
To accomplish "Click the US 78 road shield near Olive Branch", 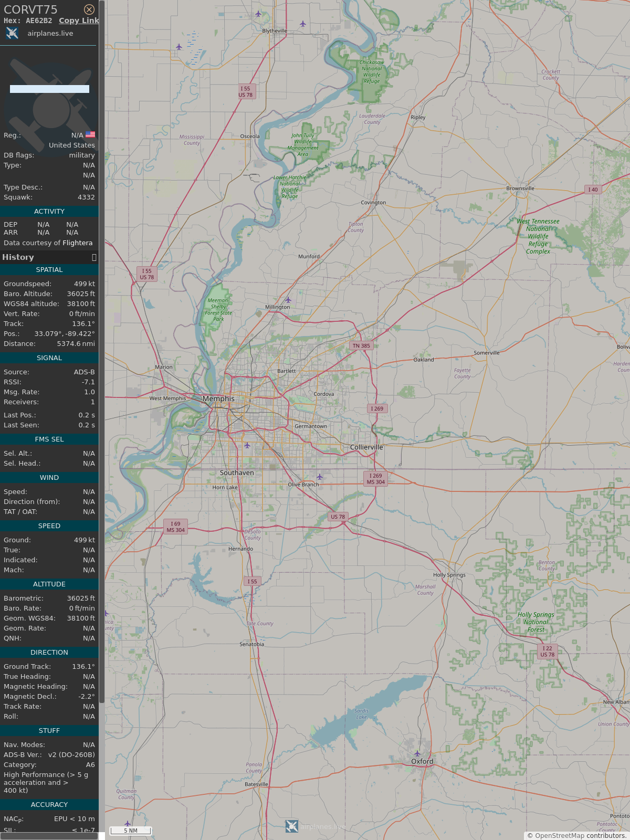I will point(338,517).
